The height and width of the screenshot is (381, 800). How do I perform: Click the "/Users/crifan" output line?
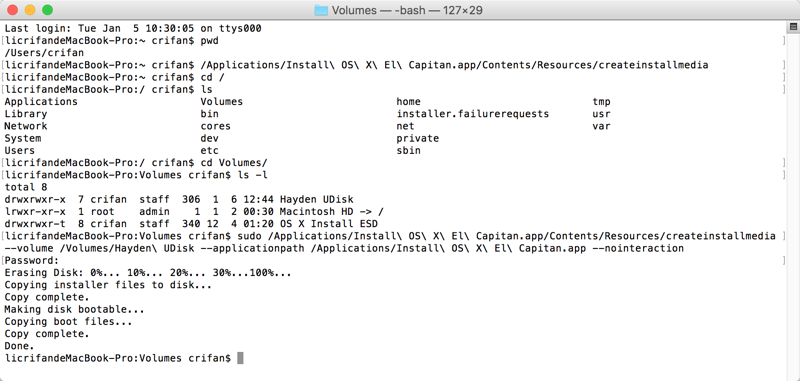click(44, 53)
